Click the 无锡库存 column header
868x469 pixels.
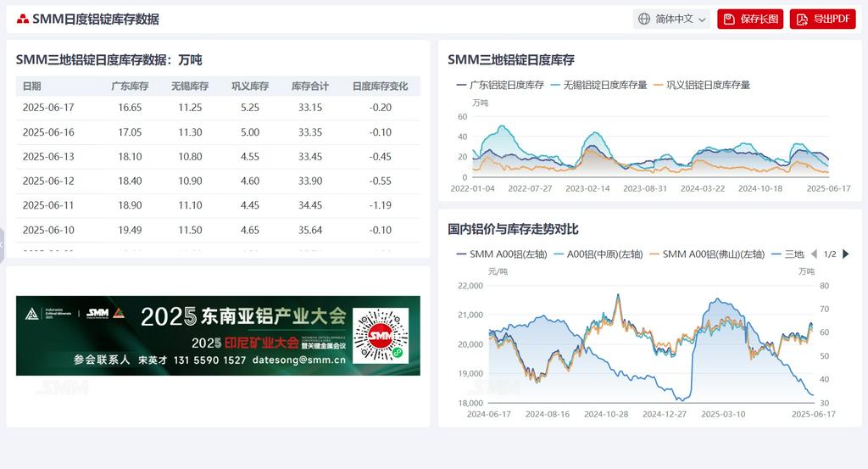190,86
